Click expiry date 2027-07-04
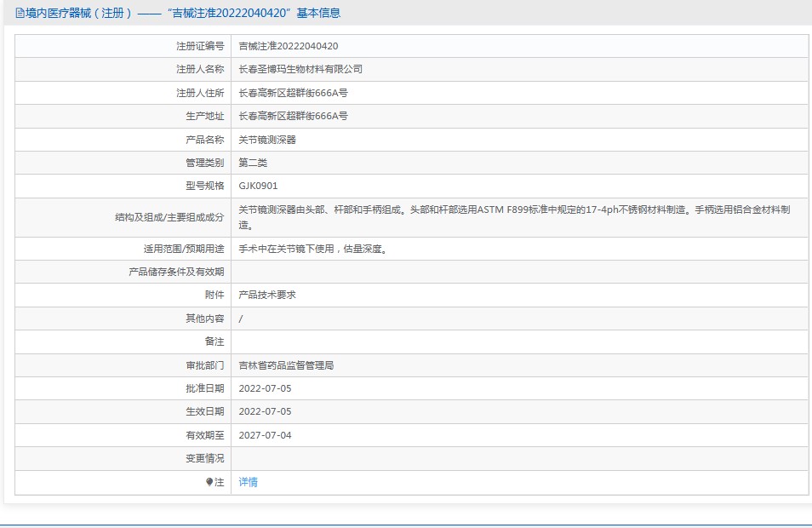This screenshot has width=812, height=528. (265, 435)
